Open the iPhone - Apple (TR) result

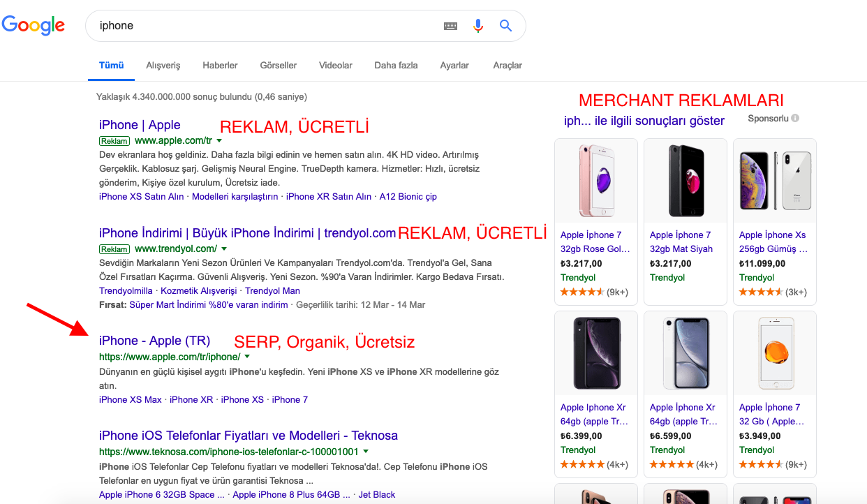pyautogui.click(x=154, y=341)
